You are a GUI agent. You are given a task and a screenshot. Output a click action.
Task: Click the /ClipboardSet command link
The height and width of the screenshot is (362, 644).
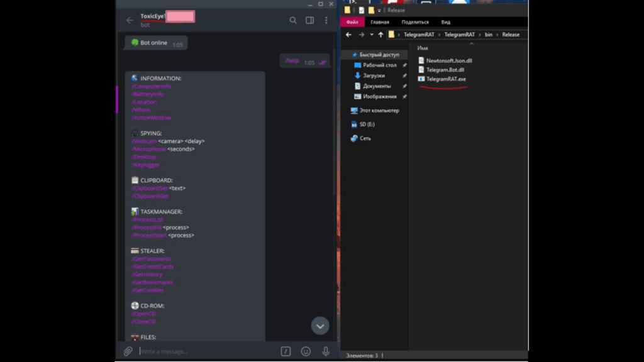click(150, 188)
